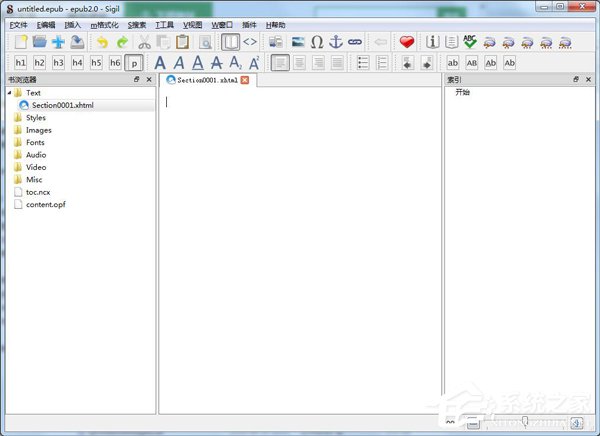
Task: Click the green plus Add file icon
Action: [58, 42]
